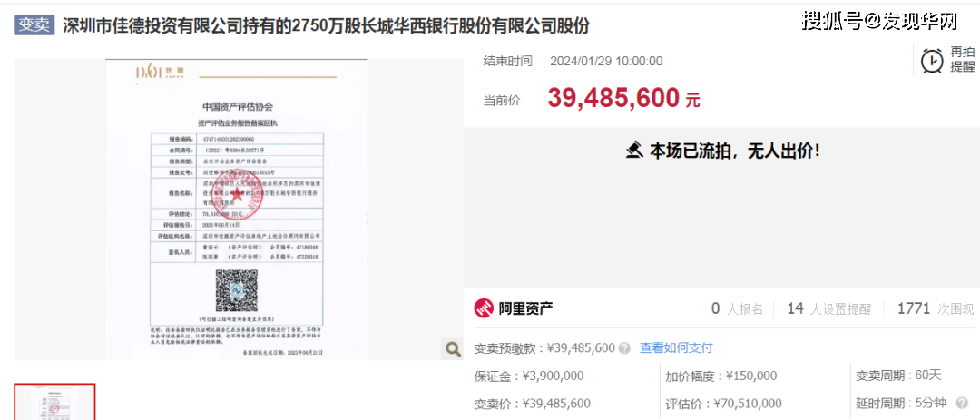The width and height of the screenshot is (980, 420).
Task: Select the document thumbnail with red border
Action: point(54,402)
